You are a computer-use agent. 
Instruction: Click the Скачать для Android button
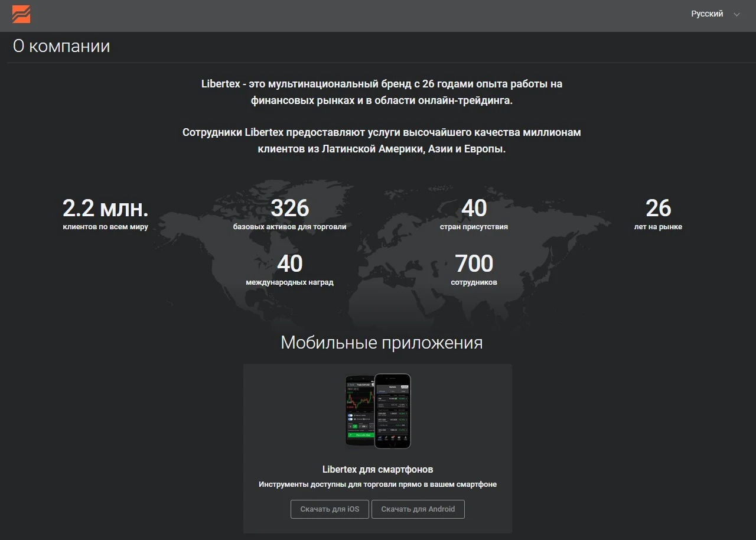(x=418, y=509)
